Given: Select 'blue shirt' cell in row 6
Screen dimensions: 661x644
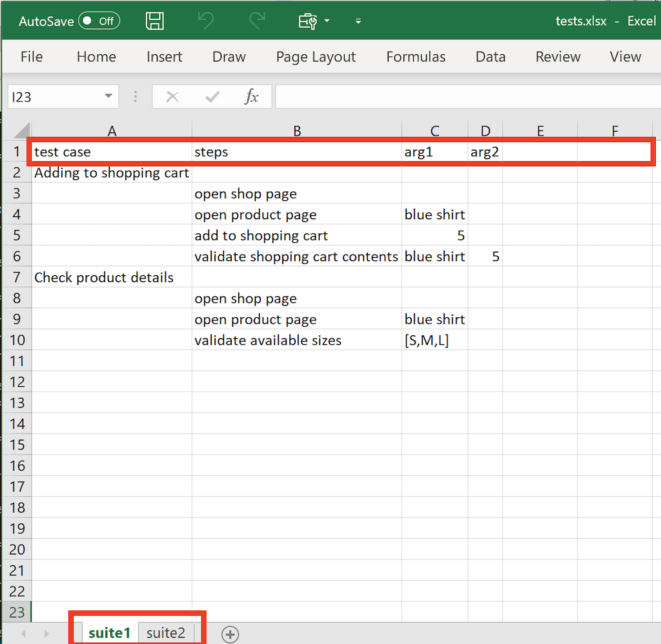Looking at the screenshot, I should (434, 256).
